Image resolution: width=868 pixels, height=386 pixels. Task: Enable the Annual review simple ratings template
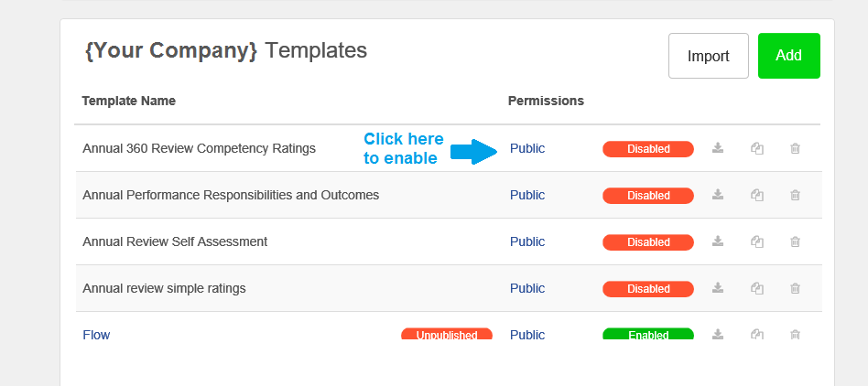pos(648,289)
